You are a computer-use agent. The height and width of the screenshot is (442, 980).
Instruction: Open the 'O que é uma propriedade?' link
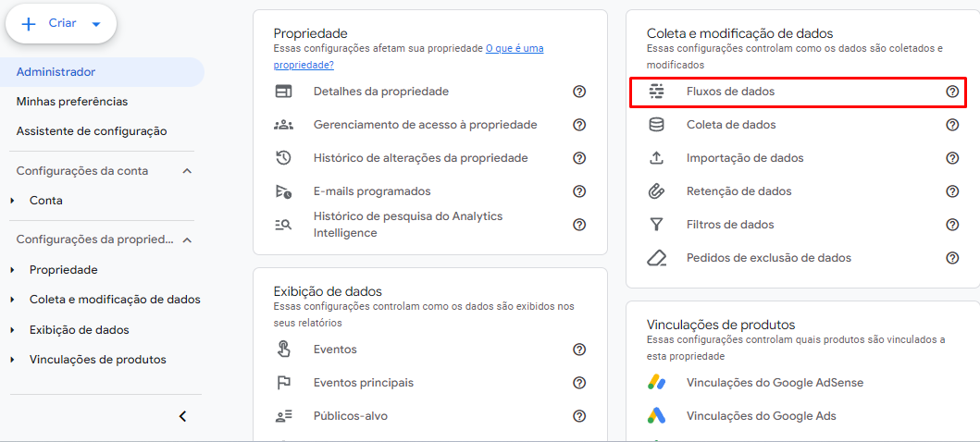pyautogui.click(x=409, y=56)
